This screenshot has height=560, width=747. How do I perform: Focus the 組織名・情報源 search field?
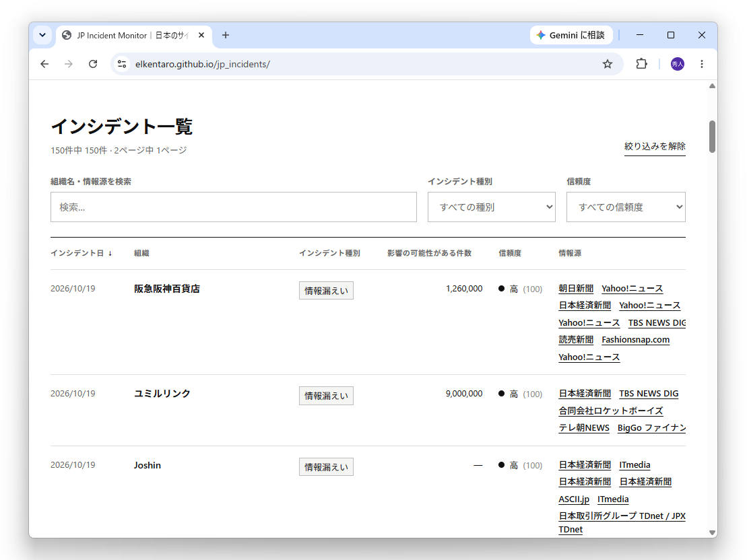234,207
